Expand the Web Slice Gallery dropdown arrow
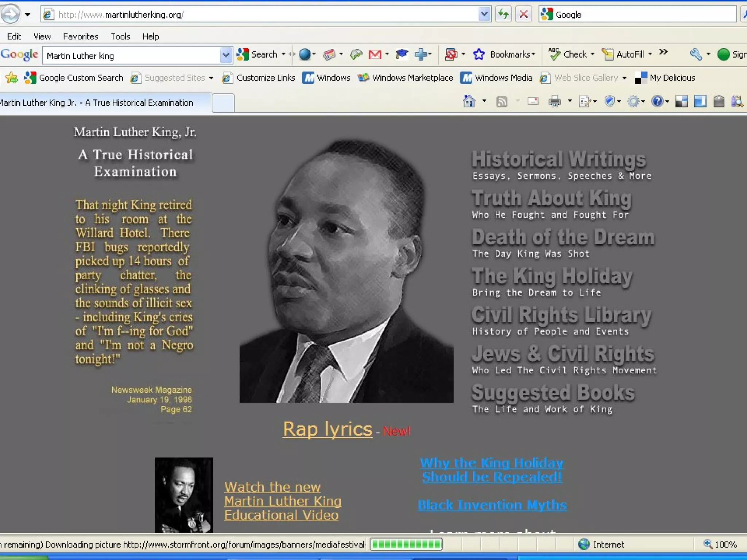747x560 pixels. click(x=624, y=78)
